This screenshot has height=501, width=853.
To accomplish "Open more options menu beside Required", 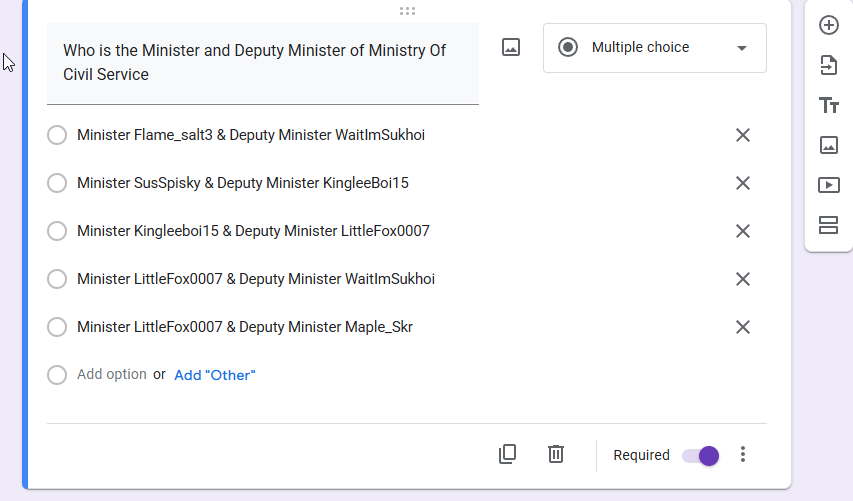I will (x=743, y=454).
